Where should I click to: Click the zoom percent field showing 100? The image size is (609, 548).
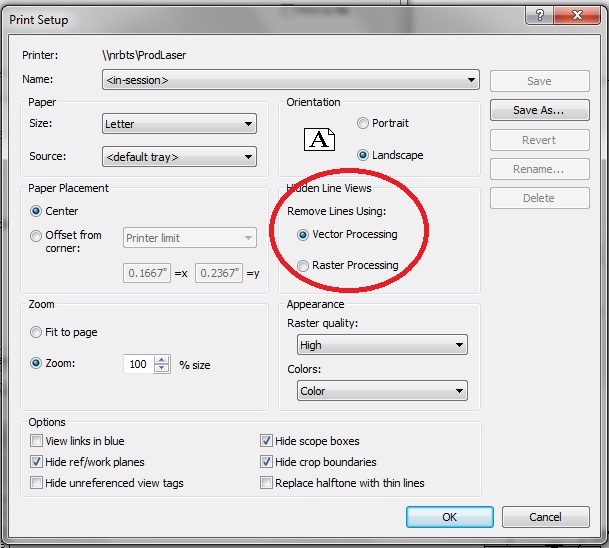138,364
